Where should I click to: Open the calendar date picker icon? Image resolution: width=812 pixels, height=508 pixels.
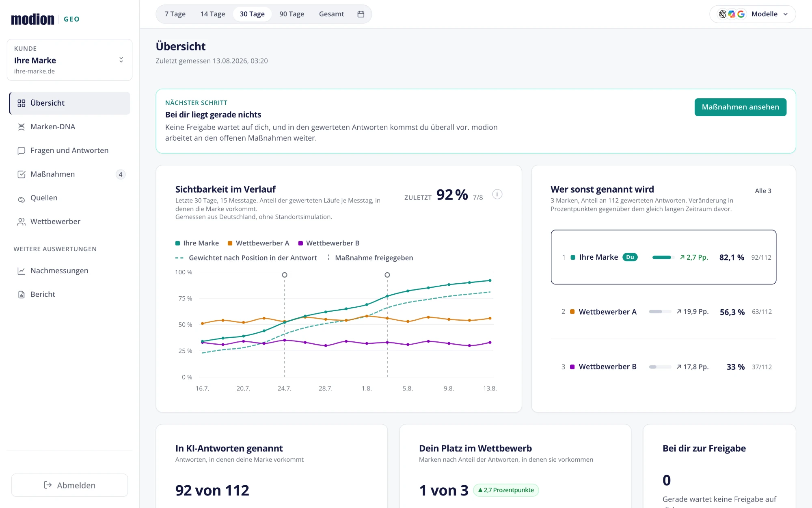point(361,14)
